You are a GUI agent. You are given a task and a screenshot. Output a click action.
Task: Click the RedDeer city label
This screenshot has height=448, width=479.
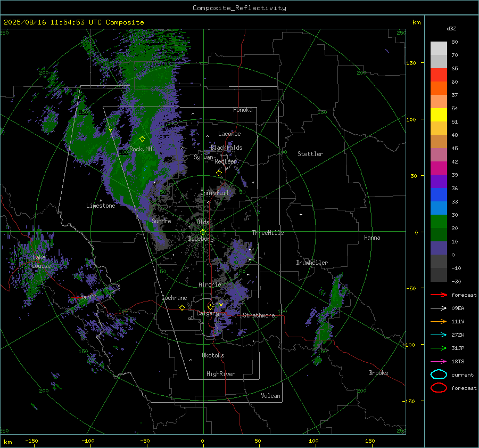coord(226,161)
